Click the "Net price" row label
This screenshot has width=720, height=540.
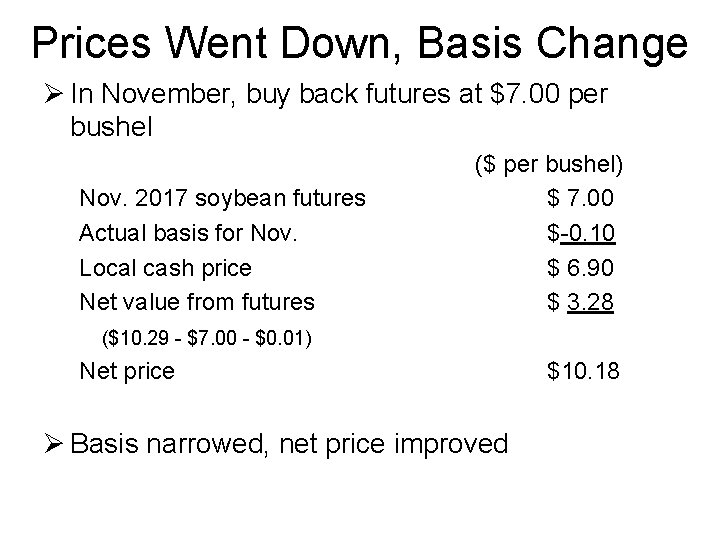point(126,372)
